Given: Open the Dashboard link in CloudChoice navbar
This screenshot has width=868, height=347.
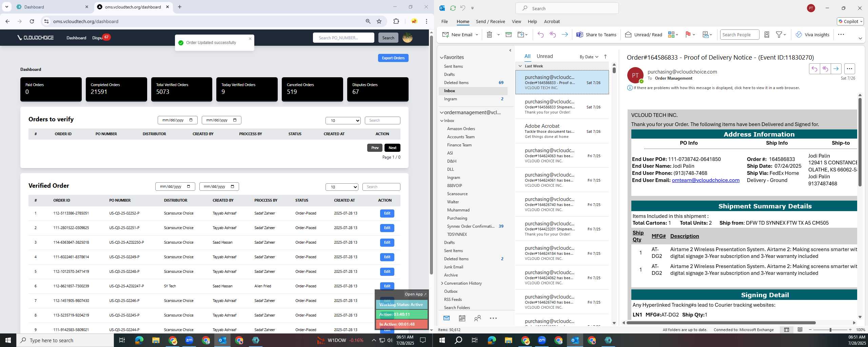Looking at the screenshot, I should pyautogui.click(x=76, y=38).
